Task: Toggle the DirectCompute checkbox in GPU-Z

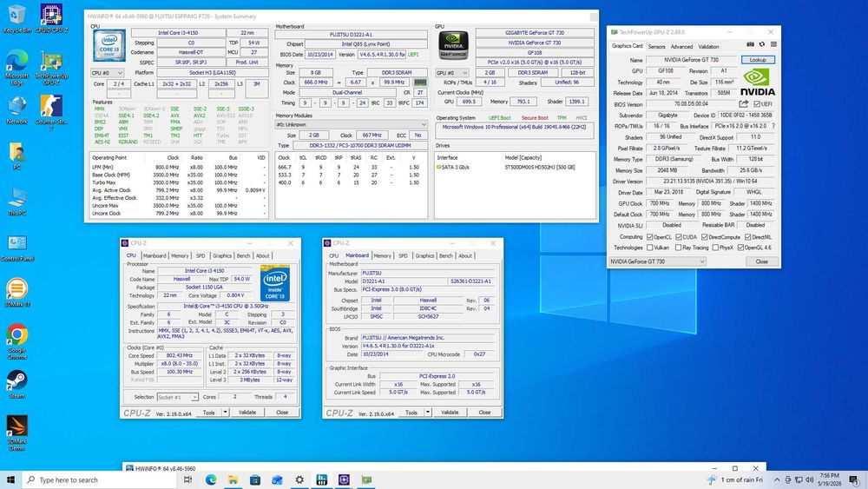Action: click(705, 237)
